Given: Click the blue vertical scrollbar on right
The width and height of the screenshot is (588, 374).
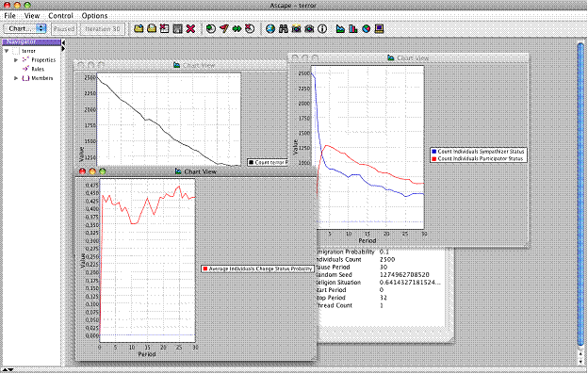Looking at the screenshot, I should tap(580, 195).
